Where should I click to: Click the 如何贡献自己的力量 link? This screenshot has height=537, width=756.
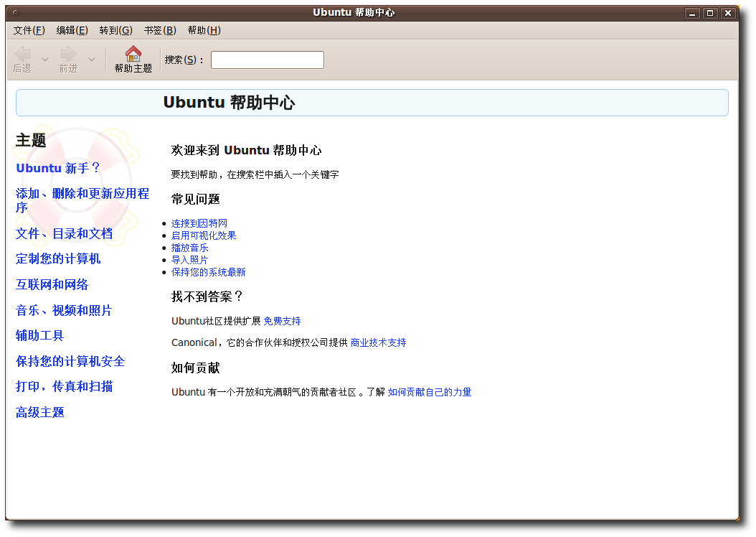coord(430,392)
